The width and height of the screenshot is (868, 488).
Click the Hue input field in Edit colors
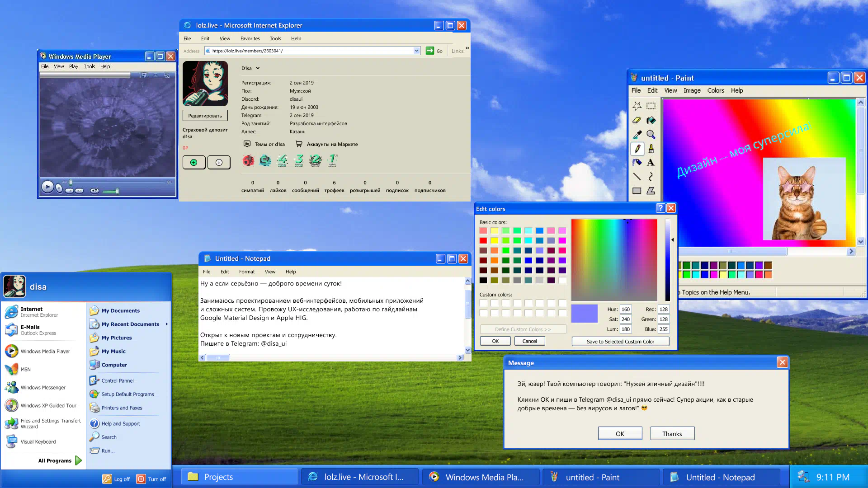[625, 309]
